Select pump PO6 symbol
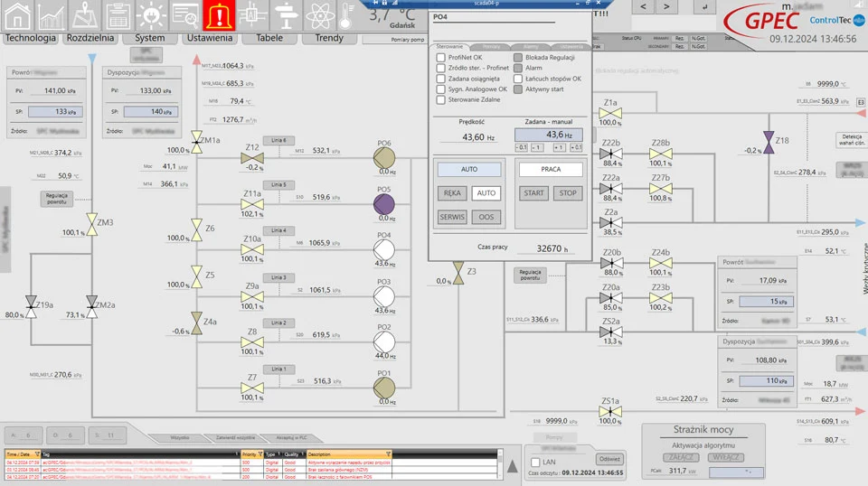This screenshot has width=868, height=486. point(384,158)
